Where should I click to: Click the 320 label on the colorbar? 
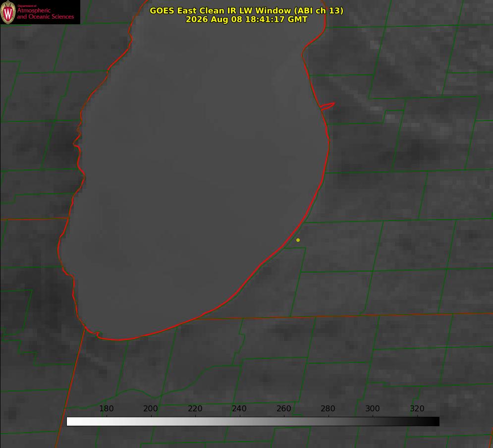click(417, 408)
